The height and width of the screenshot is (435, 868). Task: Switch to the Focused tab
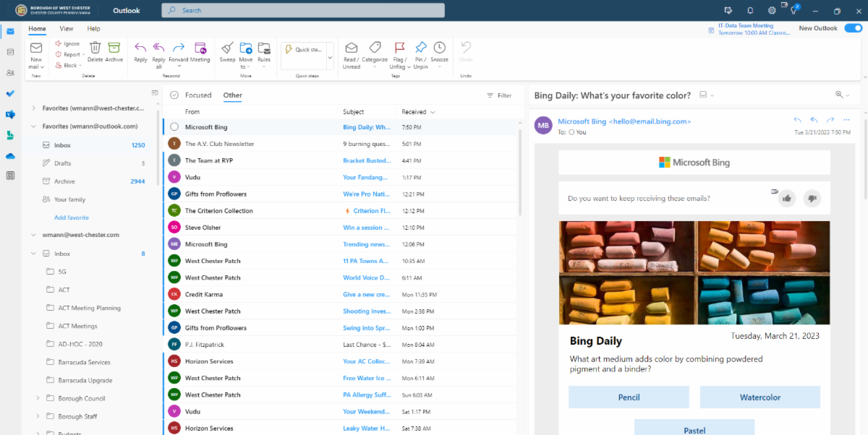198,95
